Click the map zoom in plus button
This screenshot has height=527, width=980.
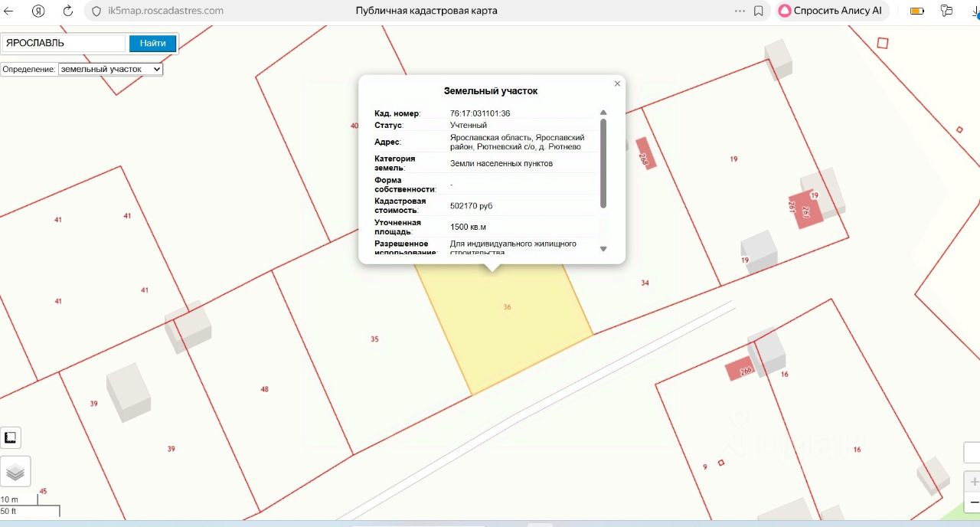click(x=973, y=482)
